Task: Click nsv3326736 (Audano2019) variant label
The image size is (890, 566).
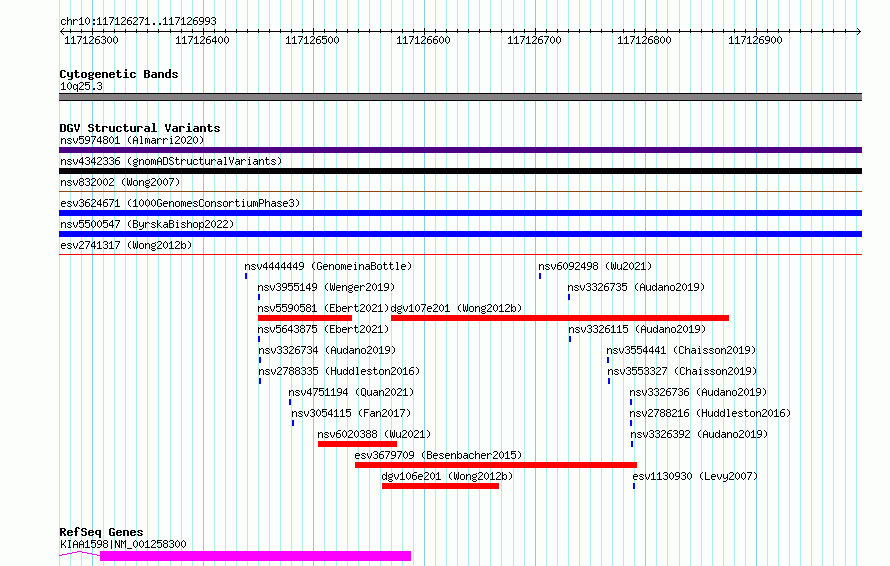Action: (x=698, y=392)
